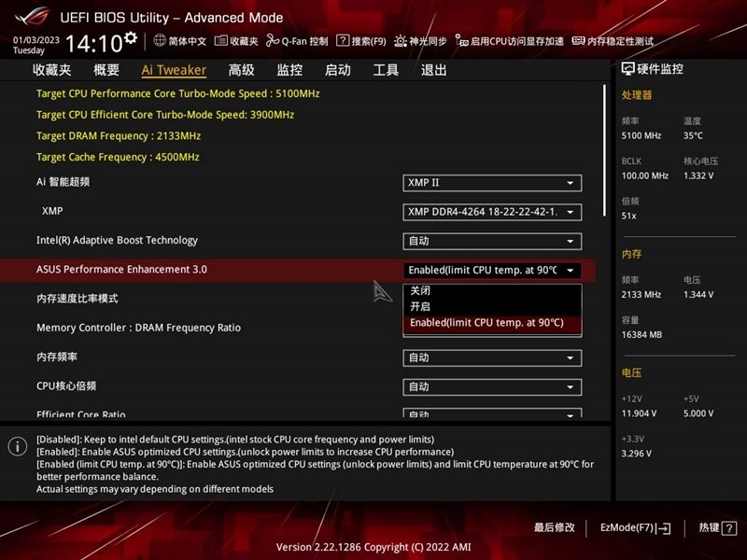Click the 5100 MHz processor frequency value
This screenshot has height=560, width=747.
(x=641, y=135)
